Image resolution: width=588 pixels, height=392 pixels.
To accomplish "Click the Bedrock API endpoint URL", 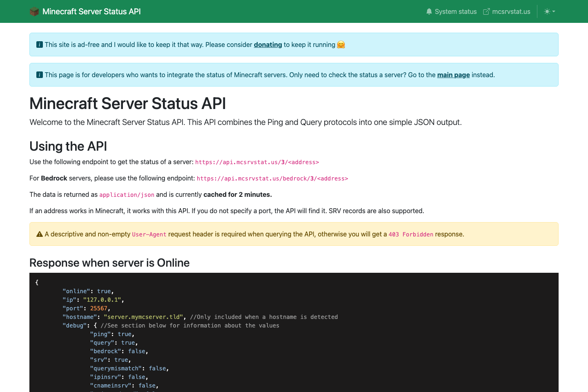I will click(272, 178).
